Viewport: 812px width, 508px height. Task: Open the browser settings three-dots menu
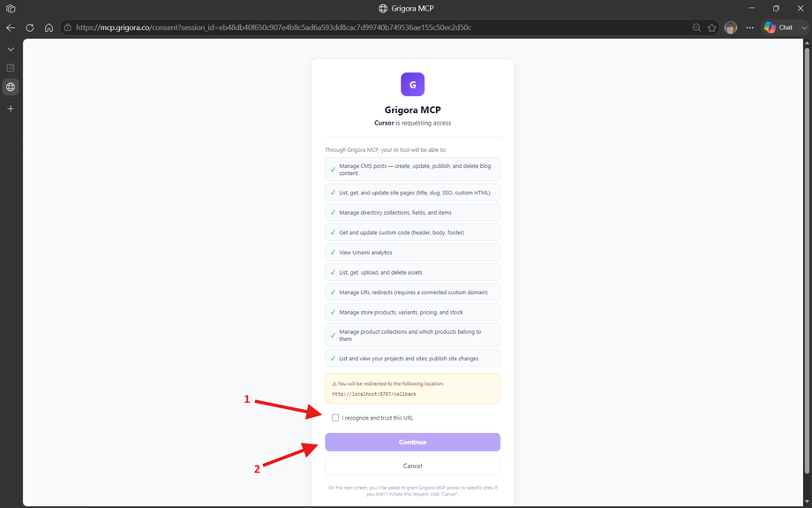coord(750,27)
